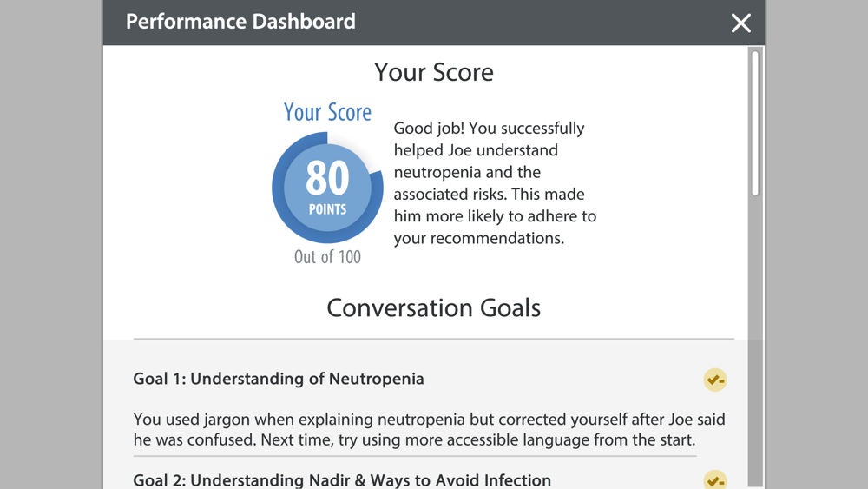Click the gray backdrop right of the dialog
The image size is (868, 489).
tap(817, 244)
